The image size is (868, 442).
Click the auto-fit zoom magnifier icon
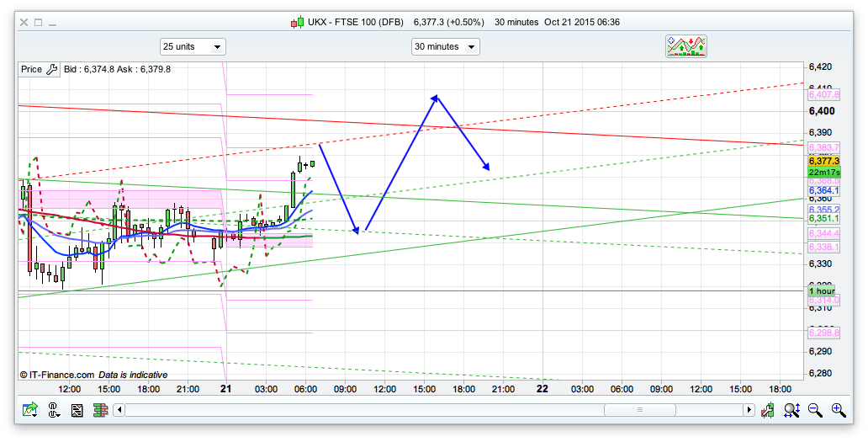coord(791,410)
